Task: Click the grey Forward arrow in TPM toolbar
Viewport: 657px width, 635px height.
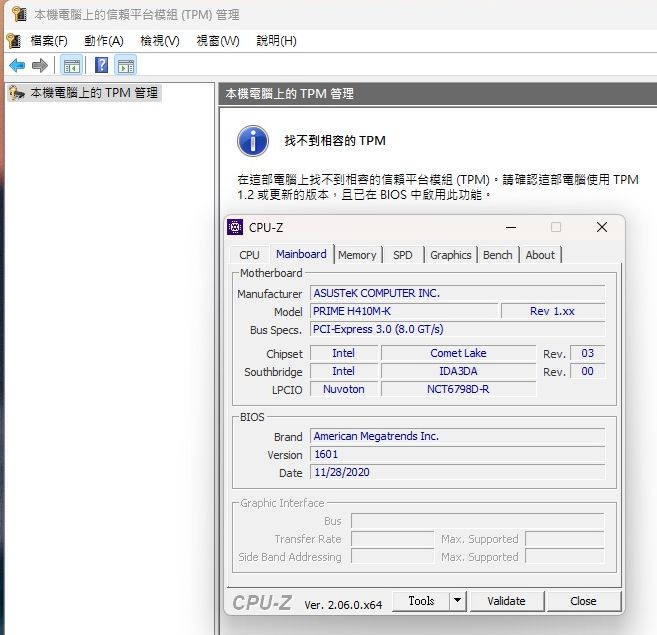Action: coord(40,65)
